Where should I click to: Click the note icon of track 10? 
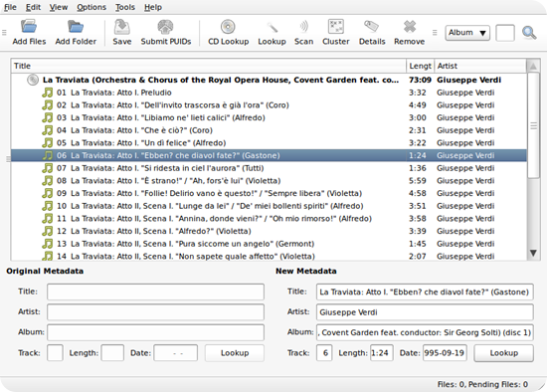(x=47, y=206)
